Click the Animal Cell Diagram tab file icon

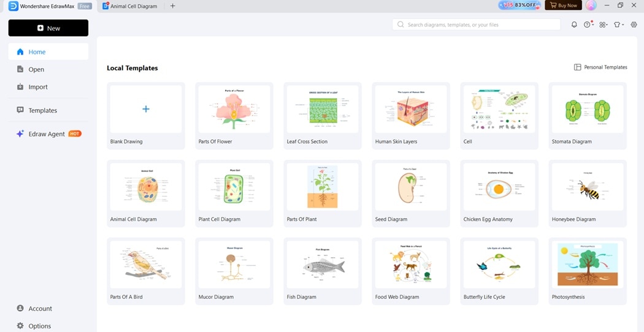pos(105,6)
